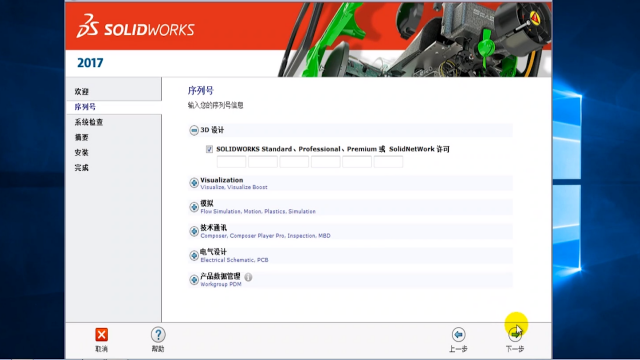Click the info icon beside 产品数据管理

(x=248, y=277)
